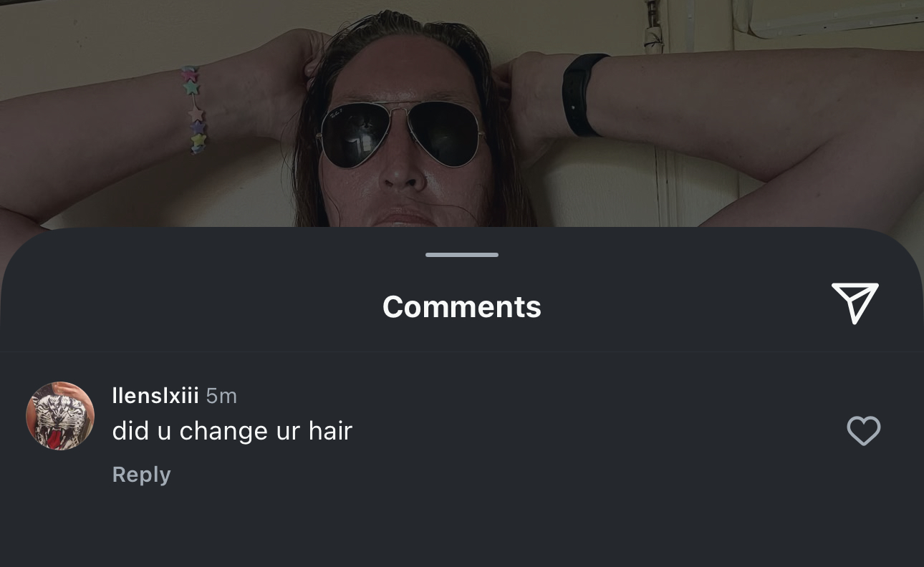The width and height of the screenshot is (924, 567).
Task: Reply to llenslxiii's comment
Action: coord(141,475)
